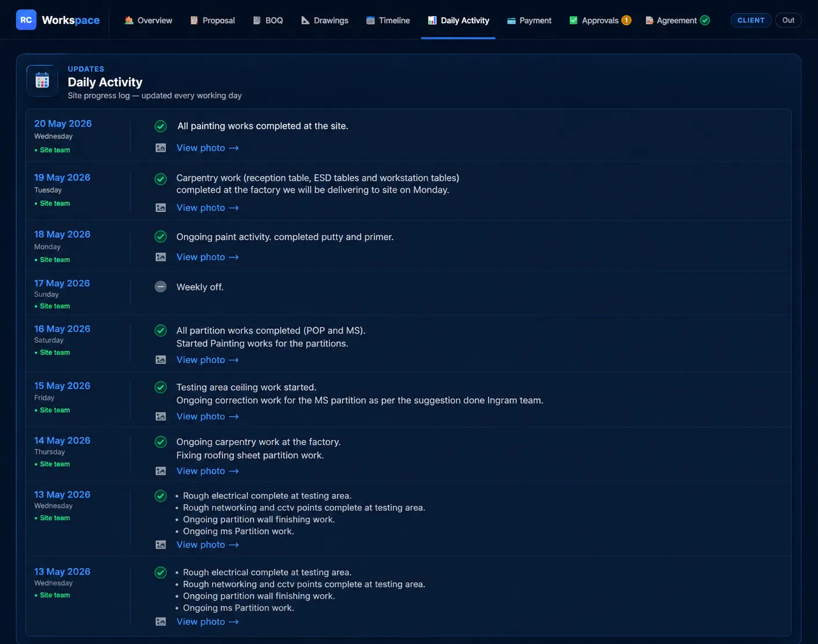818x644 pixels.
Task: Click 'Ongoing paint activity' entry text
Action: 285,237
